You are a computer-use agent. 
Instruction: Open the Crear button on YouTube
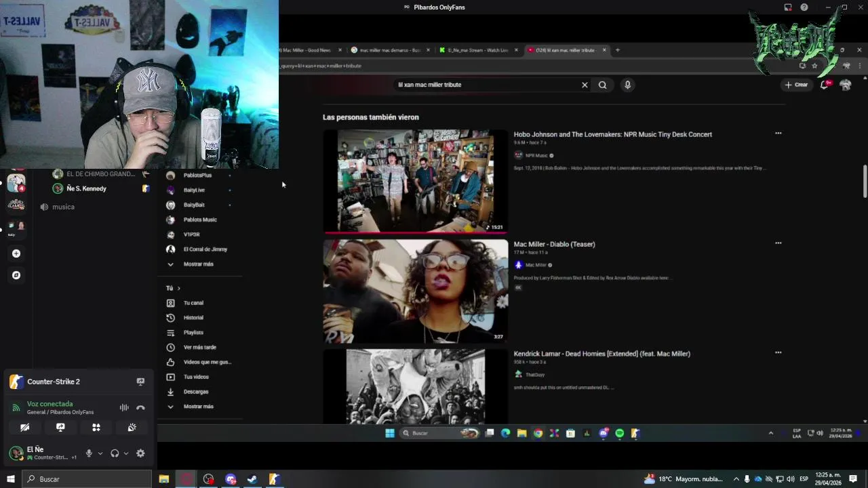coord(796,85)
